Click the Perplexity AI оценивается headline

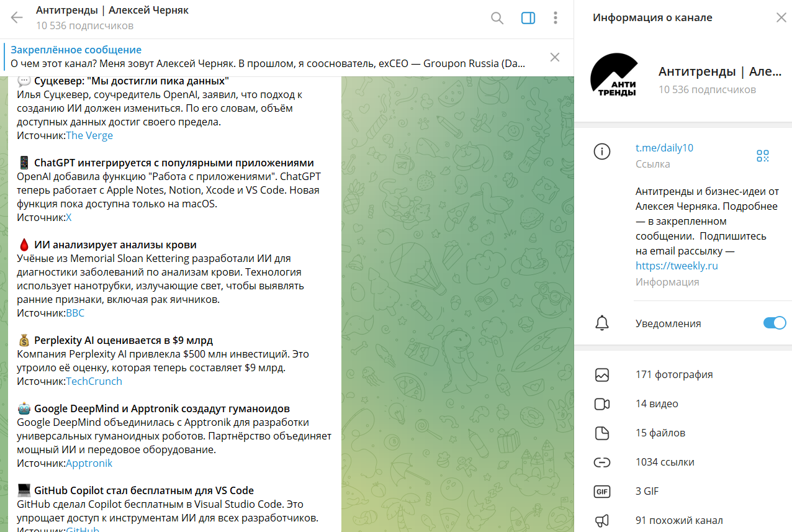(124, 340)
